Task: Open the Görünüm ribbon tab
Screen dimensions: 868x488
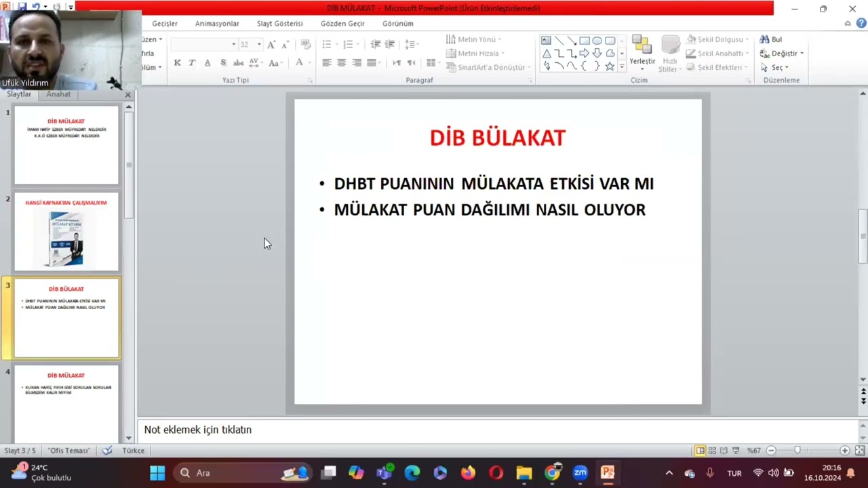Action: [x=398, y=24]
